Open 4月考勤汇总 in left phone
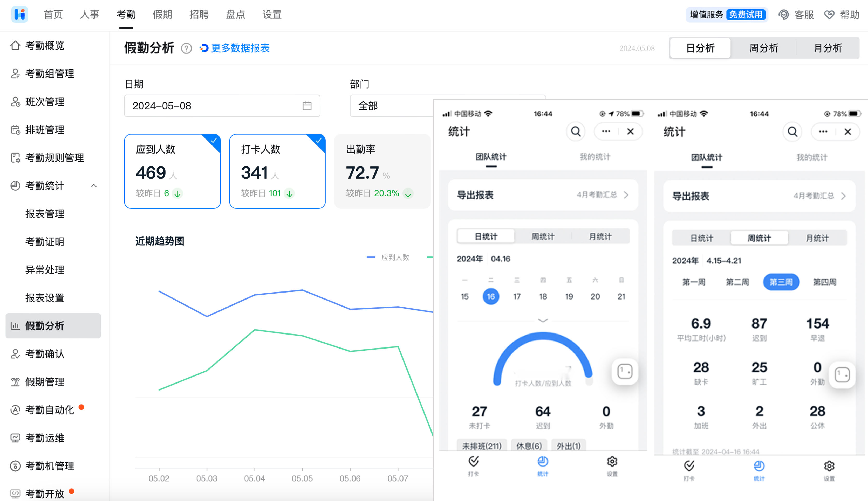This screenshot has height=501, width=868. pyautogui.click(x=603, y=195)
